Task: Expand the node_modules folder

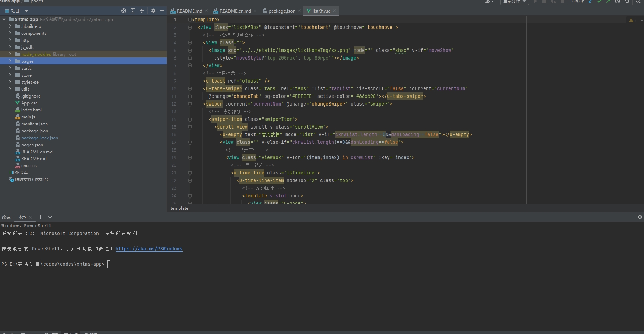Action: [x=10, y=54]
